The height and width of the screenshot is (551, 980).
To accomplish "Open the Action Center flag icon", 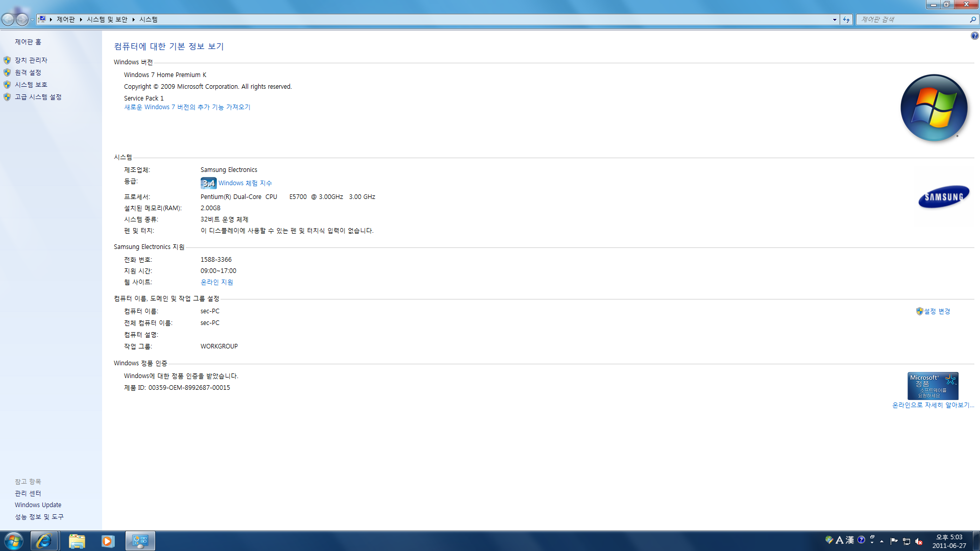I will [894, 541].
